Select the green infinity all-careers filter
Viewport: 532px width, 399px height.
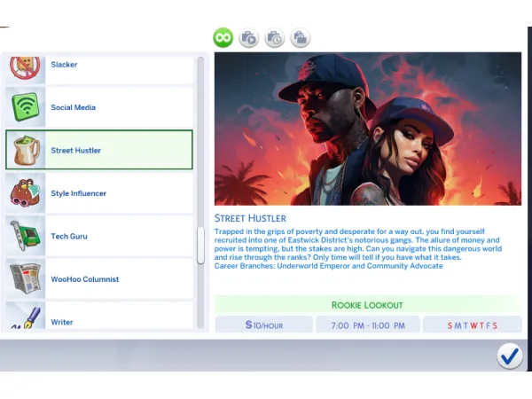click(x=223, y=38)
